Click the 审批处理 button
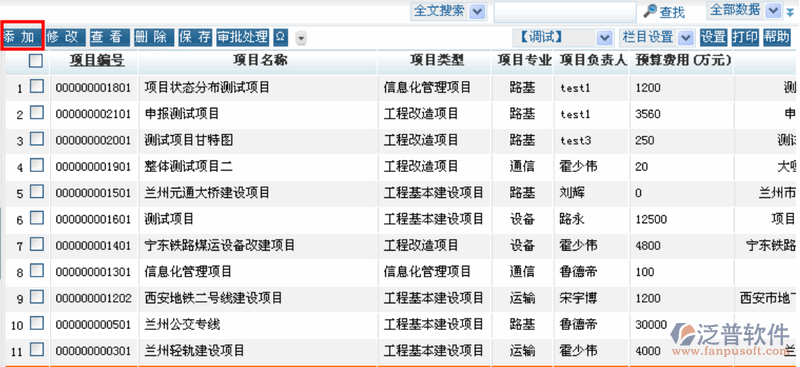This screenshot has height=367, width=800. click(242, 37)
